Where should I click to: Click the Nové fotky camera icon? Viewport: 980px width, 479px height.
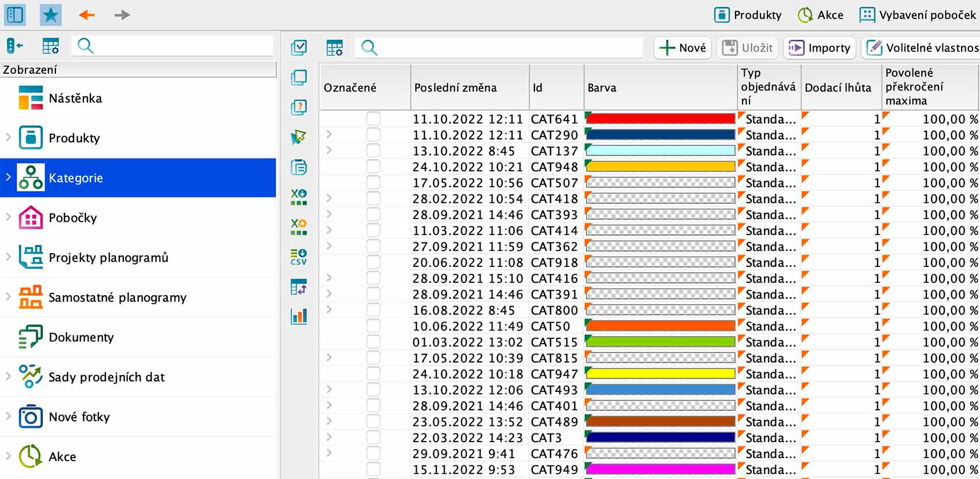[x=31, y=416]
